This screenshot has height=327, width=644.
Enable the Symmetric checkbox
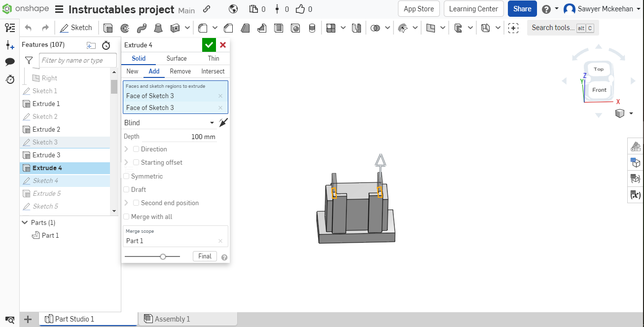point(127,176)
